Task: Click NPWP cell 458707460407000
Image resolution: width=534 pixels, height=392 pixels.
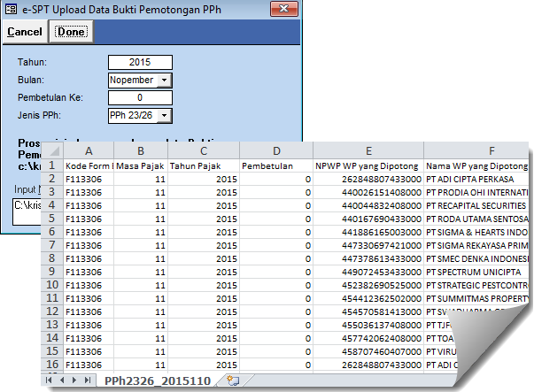Action: [x=368, y=351]
